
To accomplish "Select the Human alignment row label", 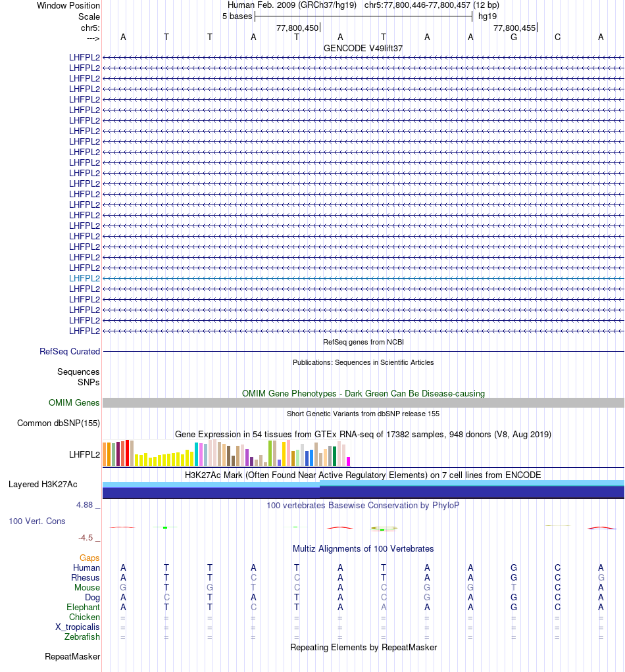I will coord(86,567).
